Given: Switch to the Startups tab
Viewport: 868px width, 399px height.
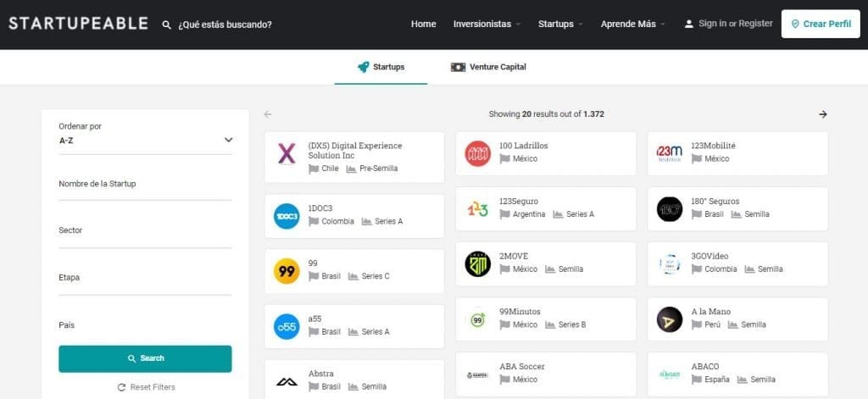Looking at the screenshot, I should [x=381, y=67].
